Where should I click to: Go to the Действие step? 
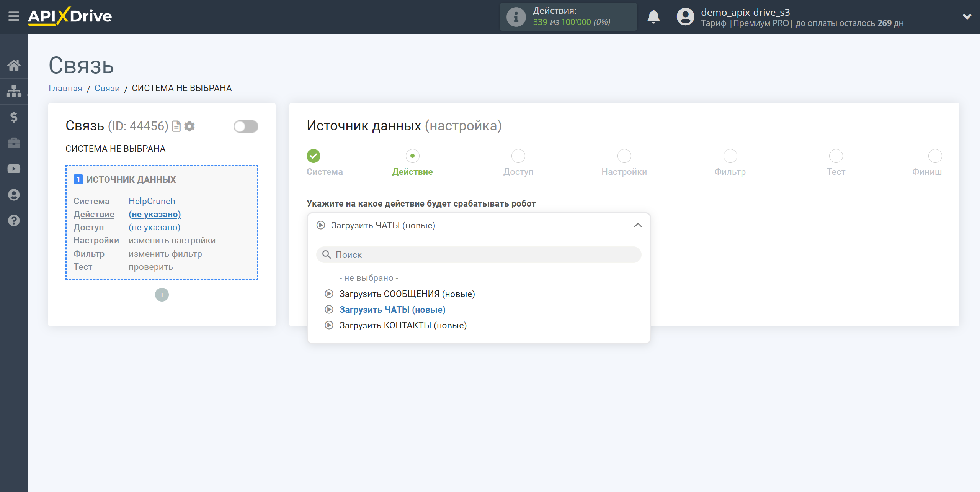412,156
